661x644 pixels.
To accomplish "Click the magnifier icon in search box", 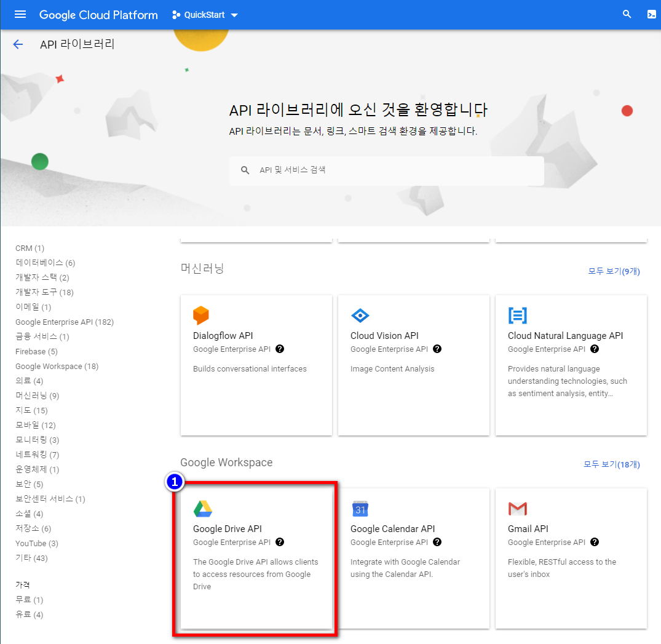I will (245, 170).
